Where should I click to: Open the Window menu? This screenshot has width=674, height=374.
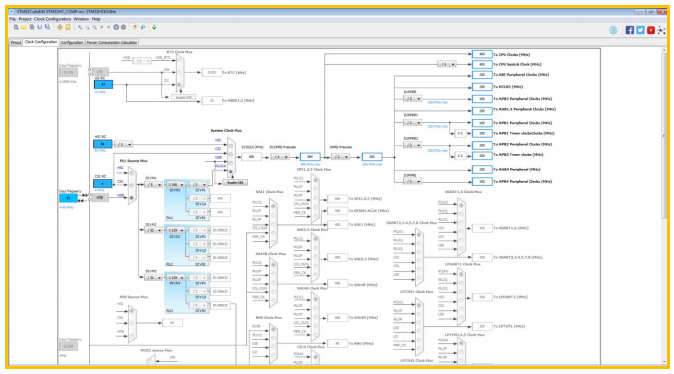(x=81, y=19)
